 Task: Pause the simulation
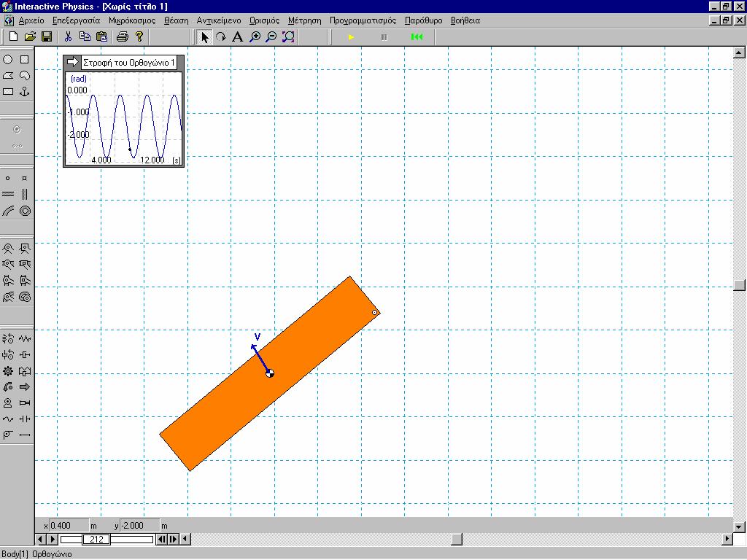(384, 37)
